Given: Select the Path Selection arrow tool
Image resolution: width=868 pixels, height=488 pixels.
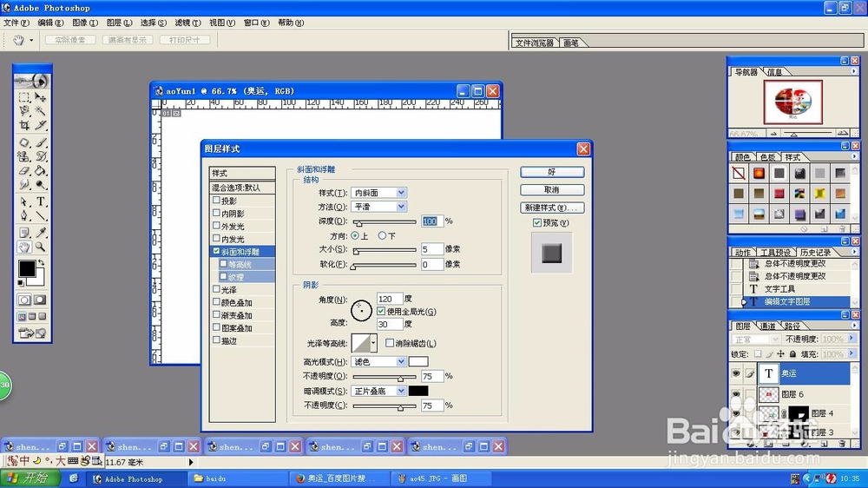Looking at the screenshot, I should pos(24,201).
